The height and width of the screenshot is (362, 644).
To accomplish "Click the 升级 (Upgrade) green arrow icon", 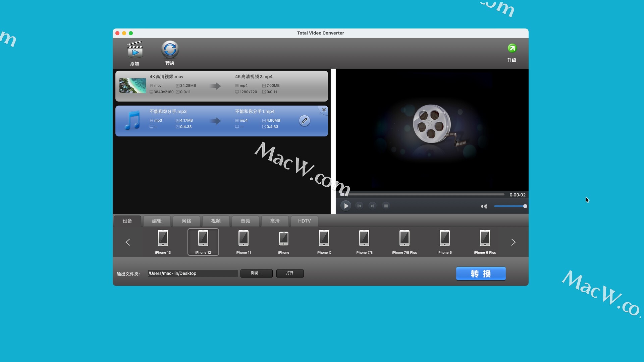I will (x=512, y=48).
